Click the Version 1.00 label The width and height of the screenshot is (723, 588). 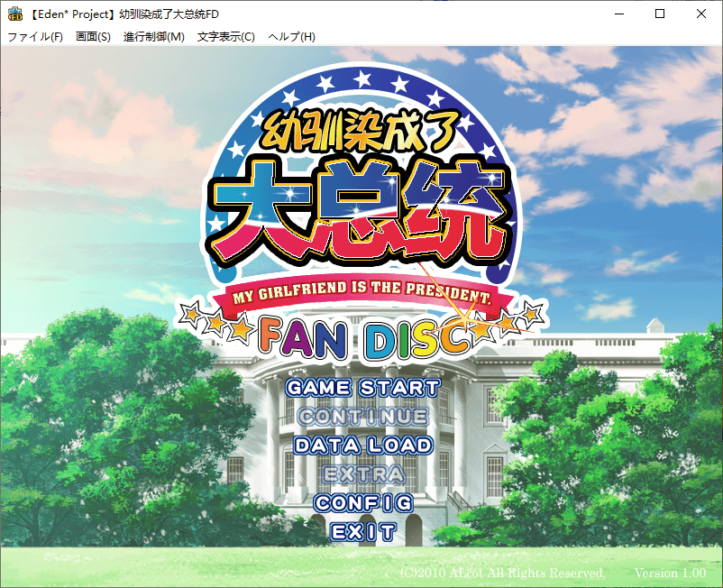(670, 574)
